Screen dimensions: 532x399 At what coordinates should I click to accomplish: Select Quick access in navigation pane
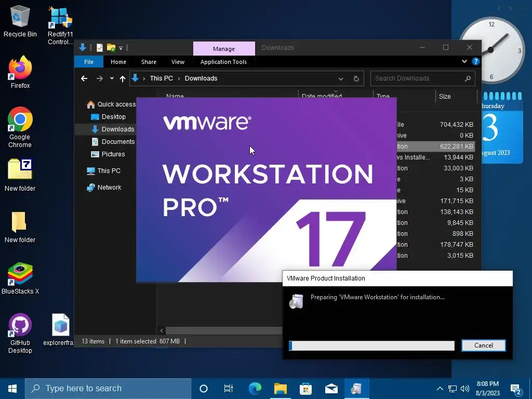[111, 104]
